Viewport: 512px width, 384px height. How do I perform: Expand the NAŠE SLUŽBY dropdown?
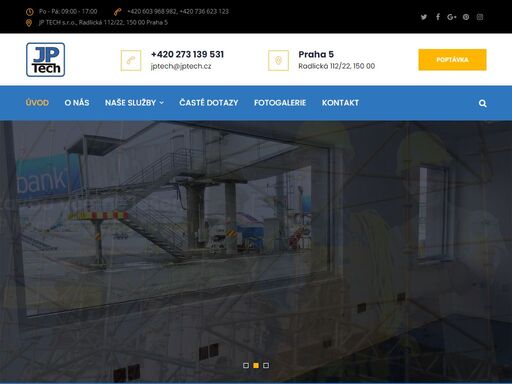coord(134,103)
